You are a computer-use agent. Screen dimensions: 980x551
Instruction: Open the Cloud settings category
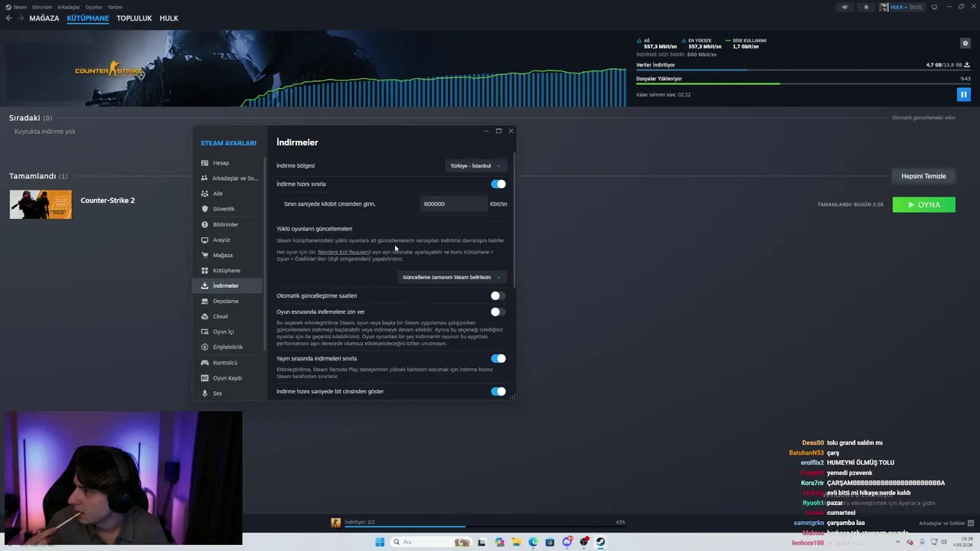[227, 316]
